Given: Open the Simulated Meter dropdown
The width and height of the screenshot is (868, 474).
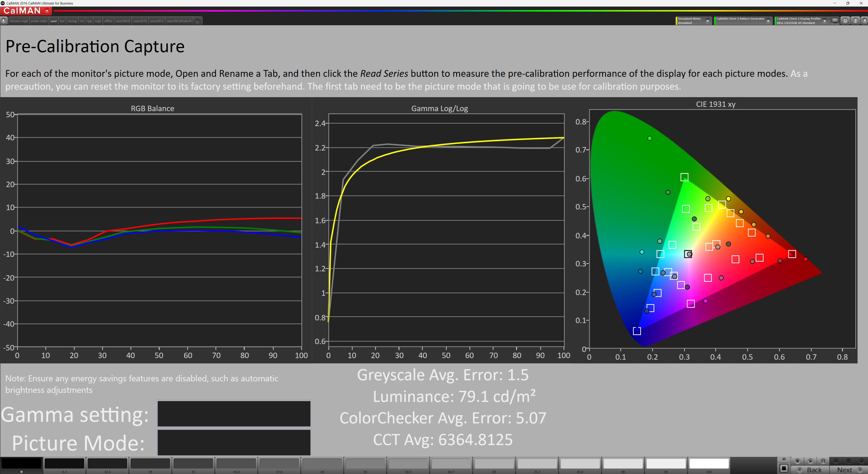Looking at the screenshot, I should [x=708, y=21].
